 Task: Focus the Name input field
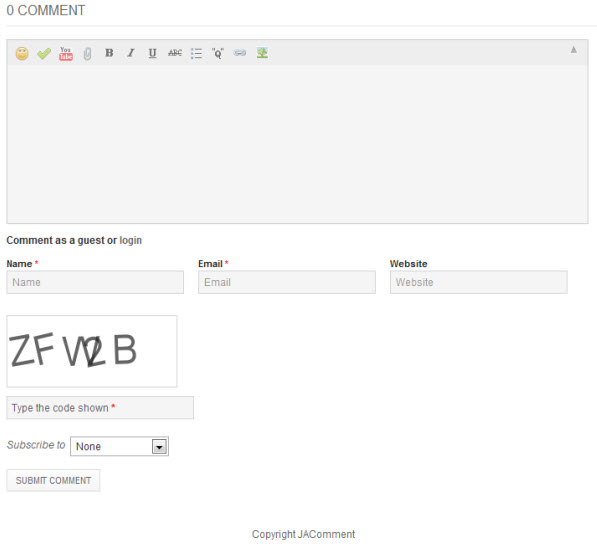(95, 282)
